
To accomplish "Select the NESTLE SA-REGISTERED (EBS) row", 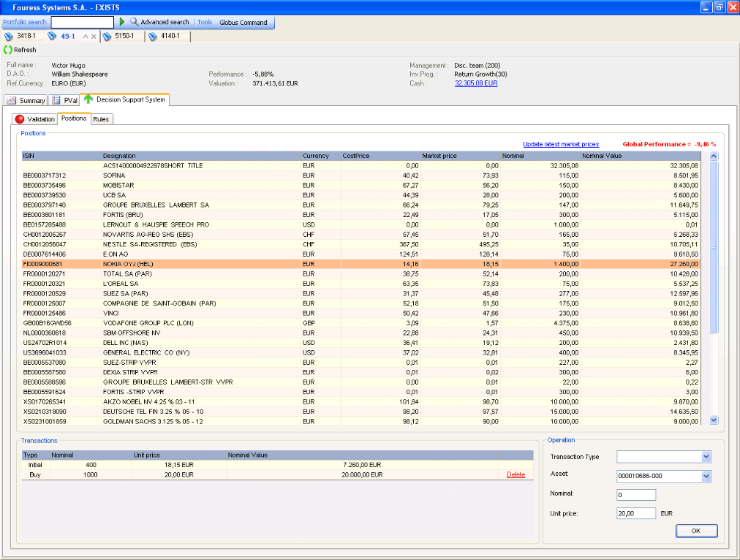I will pos(361,244).
